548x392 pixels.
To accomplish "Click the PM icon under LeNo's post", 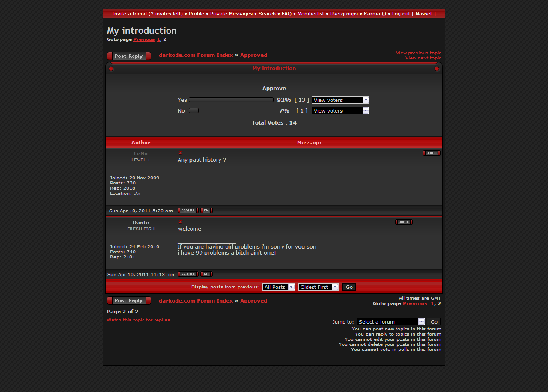I will coord(206,211).
